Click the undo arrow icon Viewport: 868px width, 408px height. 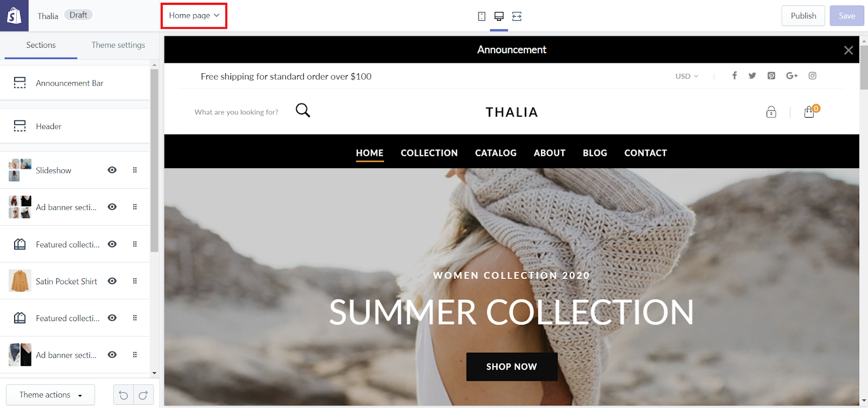[x=124, y=395]
